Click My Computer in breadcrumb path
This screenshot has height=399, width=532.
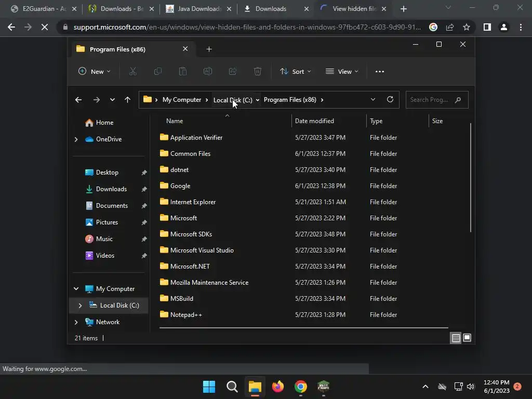[181, 100]
